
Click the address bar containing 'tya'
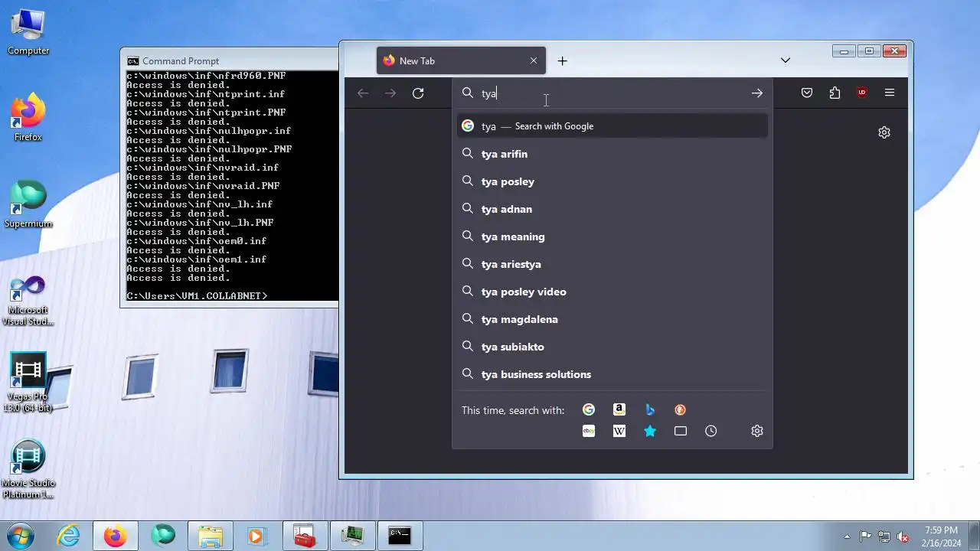pyautogui.click(x=612, y=93)
